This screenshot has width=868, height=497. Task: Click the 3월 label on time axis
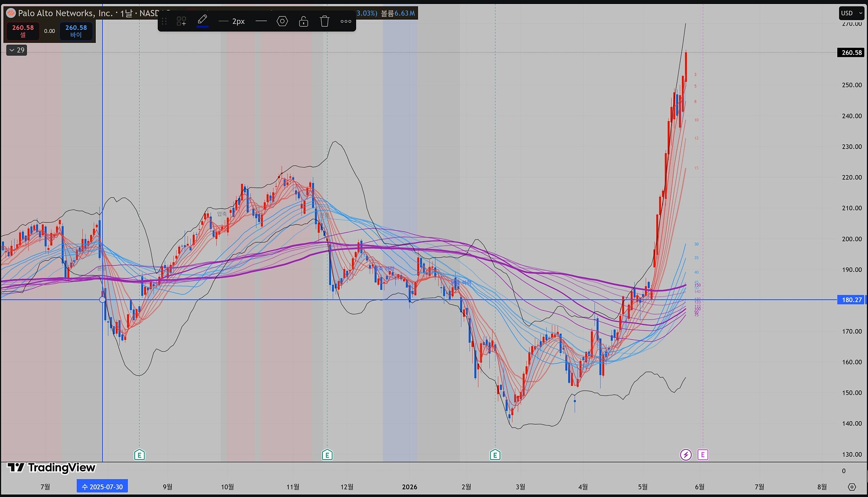pyautogui.click(x=520, y=487)
